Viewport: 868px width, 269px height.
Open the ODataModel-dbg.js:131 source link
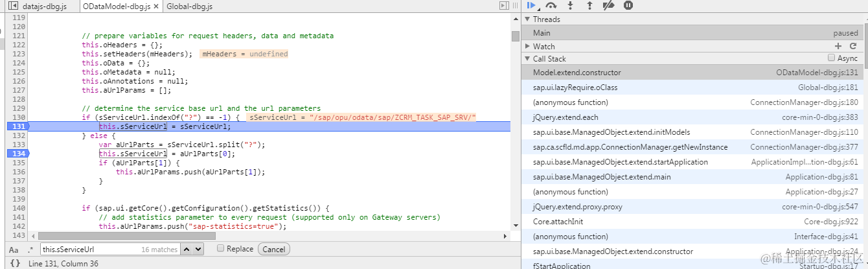817,73
